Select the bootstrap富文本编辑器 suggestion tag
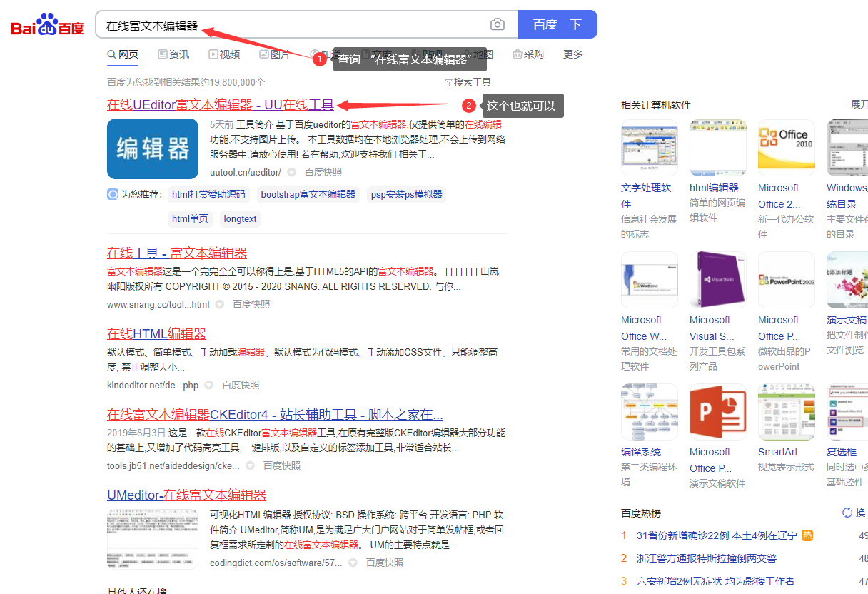 coord(308,194)
